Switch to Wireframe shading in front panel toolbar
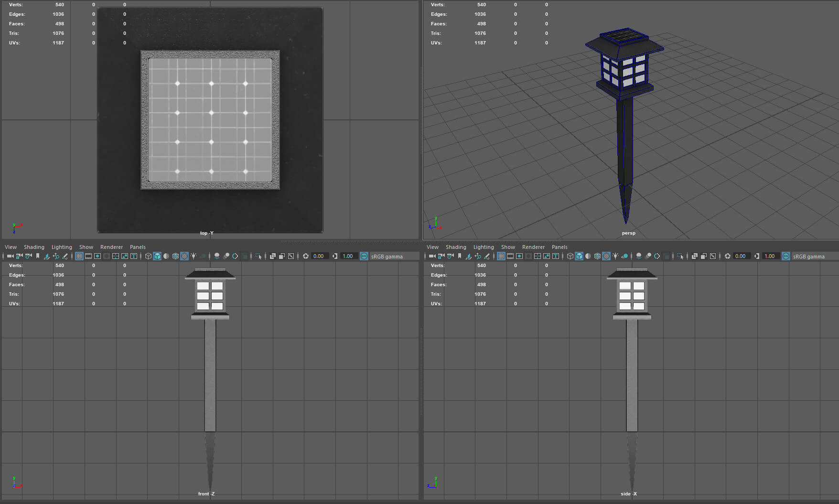 pyautogui.click(x=148, y=256)
